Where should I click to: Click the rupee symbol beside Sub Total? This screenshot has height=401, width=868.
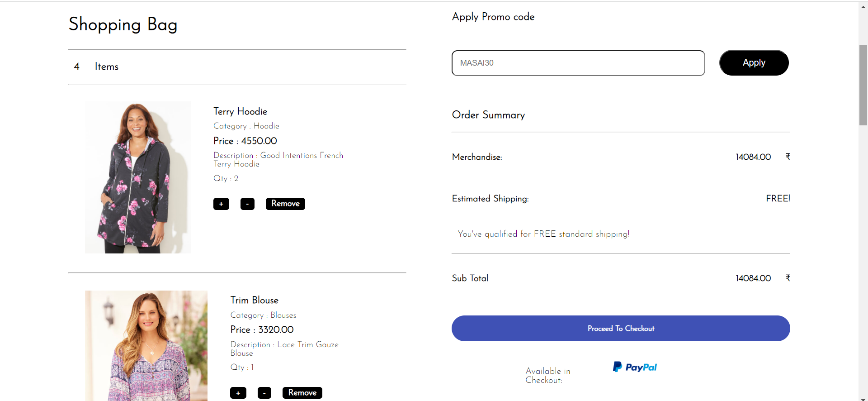(788, 278)
